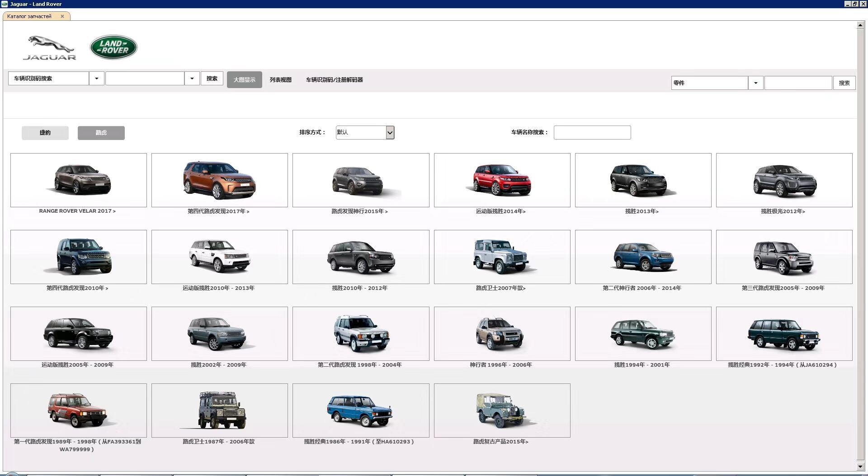Viewport: 868px width, 476px height.
Task: Switch to the Каталог запчастей tab
Action: 29,16
